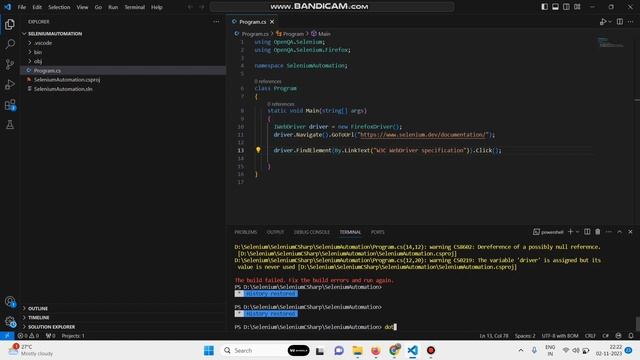The image size is (640, 360).
Task: Select Program.cs in the explorer tree
Action: pos(122,71)
